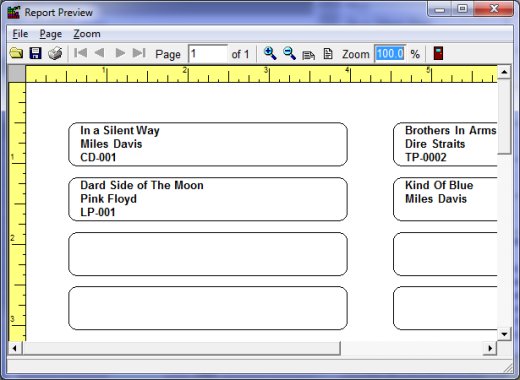Click 'Miles Davis' under In a Silent Way
Image resolution: width=520 pixels, height=380 pixels.
[x=111, y=144]
